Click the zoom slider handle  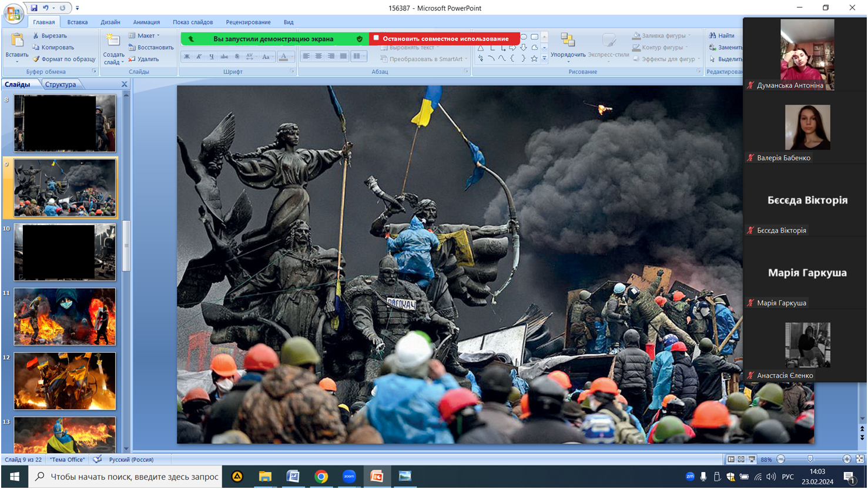[810, 459]
